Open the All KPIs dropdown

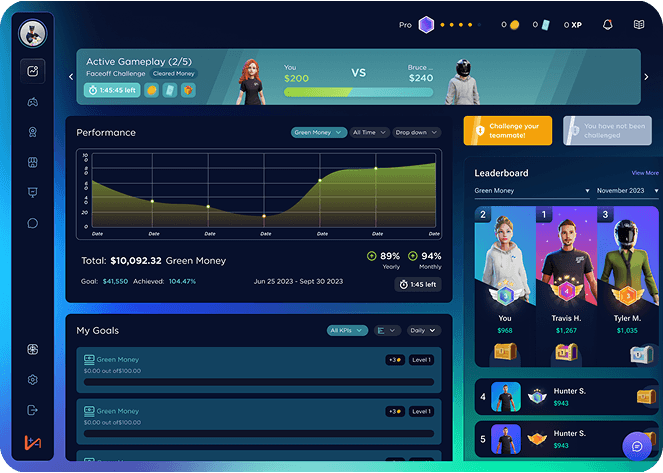click(347, 330)
